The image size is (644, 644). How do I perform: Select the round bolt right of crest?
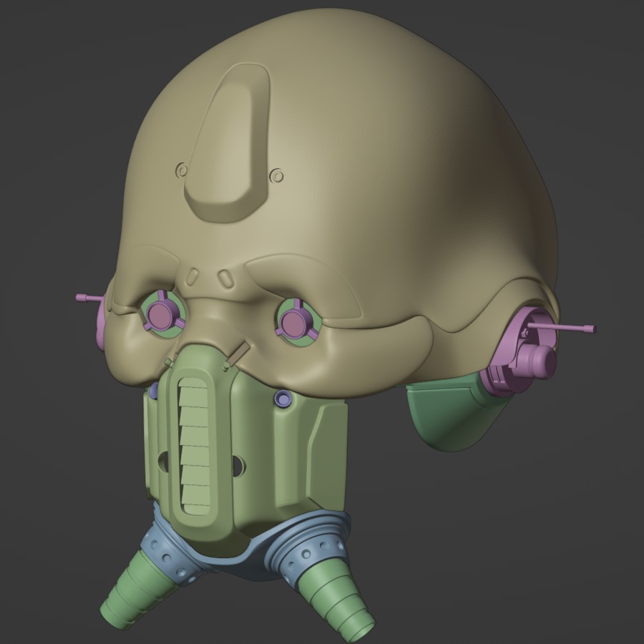278,176
